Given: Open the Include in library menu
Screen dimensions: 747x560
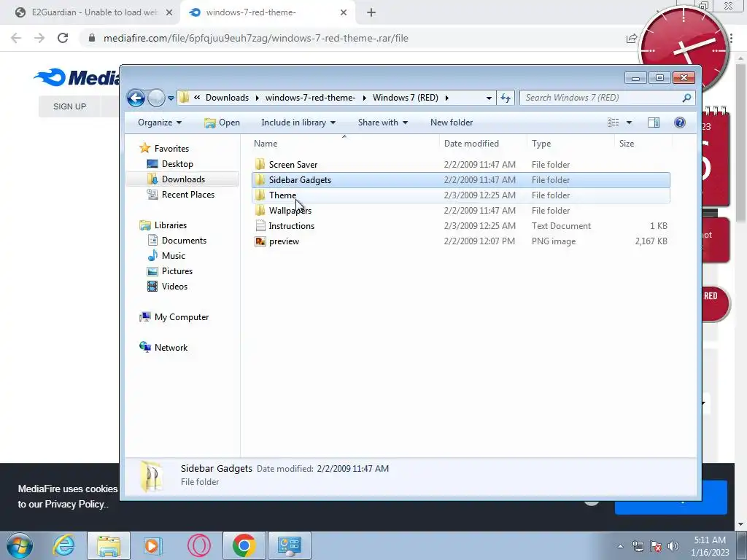Looking at the screenshot, I should click(298, 122).
